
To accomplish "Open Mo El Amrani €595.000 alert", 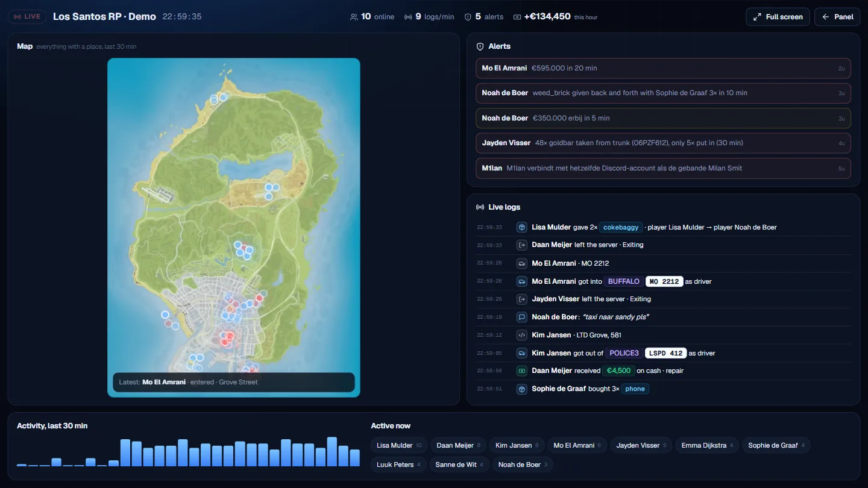I will 663,68.
